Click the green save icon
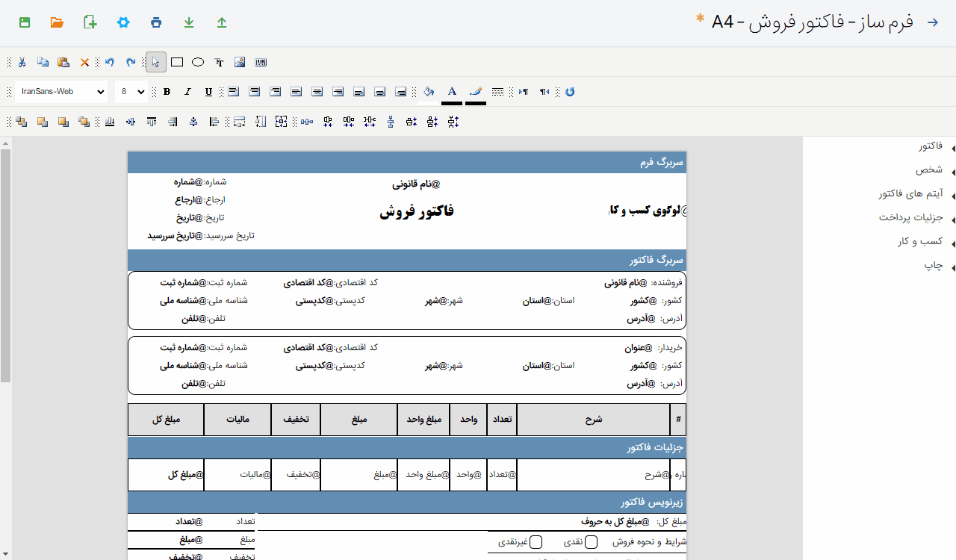Viewport: 956px width, 560px height. (25, 22)
